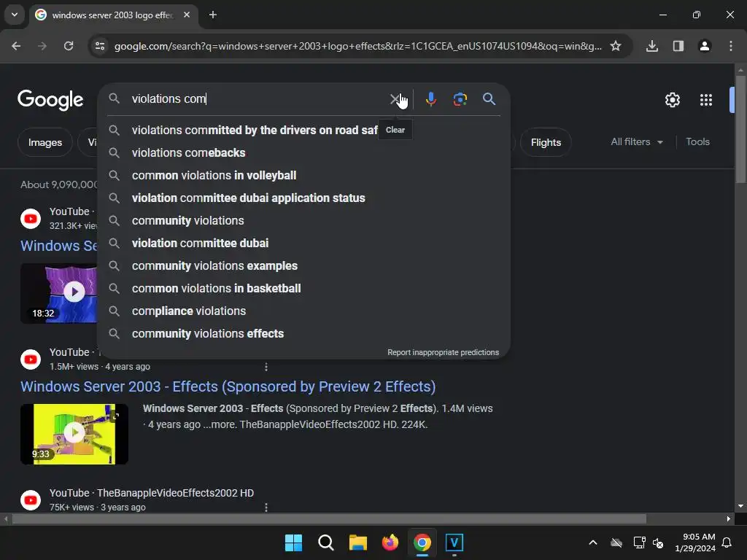Choose suggestion 'common violations in basketball'

pyautogui.click(x=303, y=289)
